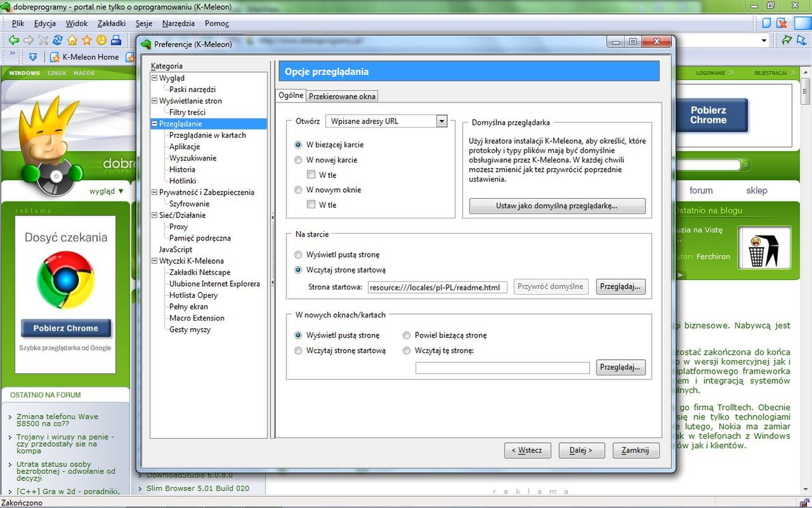The height and width of the screenshot is (508, 812).
Task: Select JavaScript in category tree
Action: pyautogui.click(x=175, y=250)
